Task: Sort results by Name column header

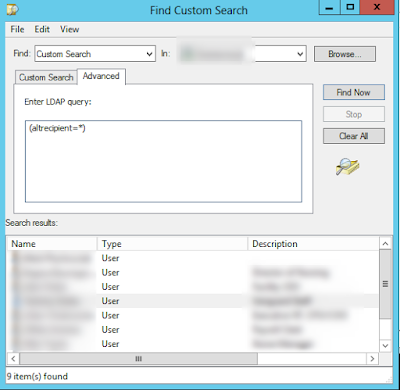Action: 52,244
